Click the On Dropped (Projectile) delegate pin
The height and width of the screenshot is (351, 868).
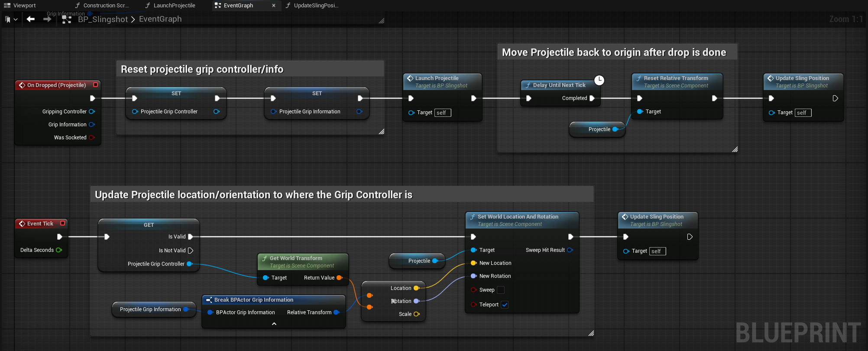(x=96, y=85)
